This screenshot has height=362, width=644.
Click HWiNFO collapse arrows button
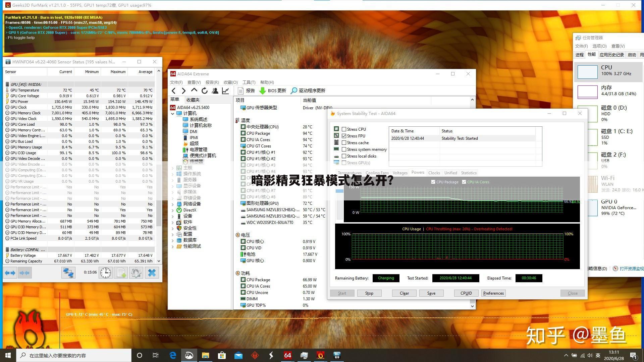[x=25, y=273]
